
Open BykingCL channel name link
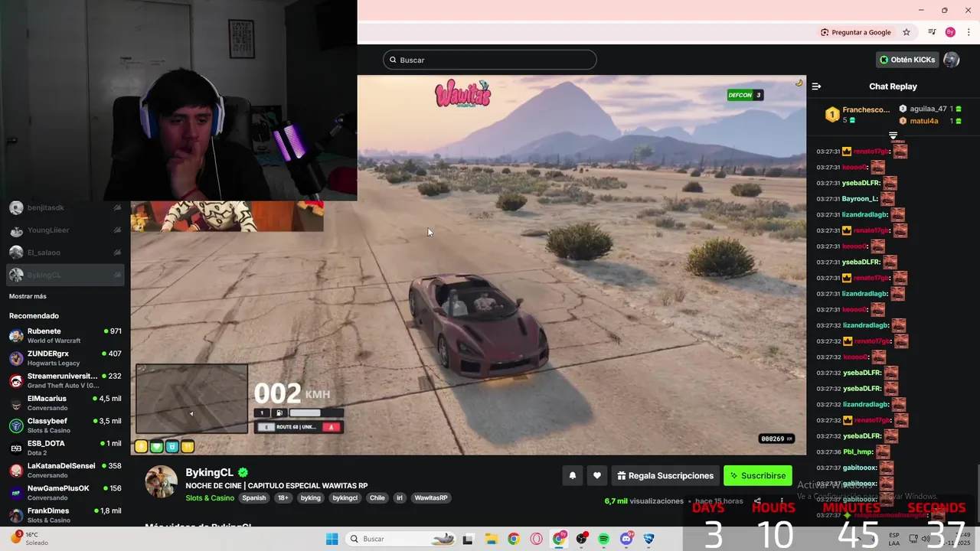coord(210,472)
